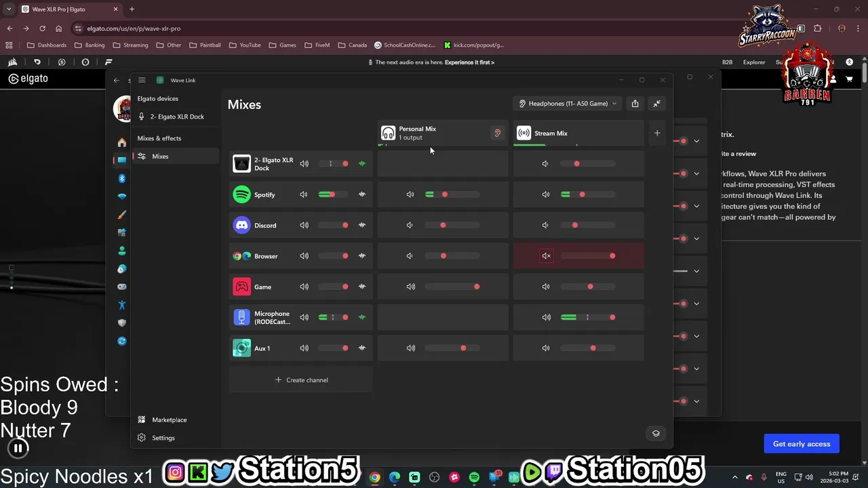
Task: Mute Spotify in the Stream Mix
Action: [546, 195]
